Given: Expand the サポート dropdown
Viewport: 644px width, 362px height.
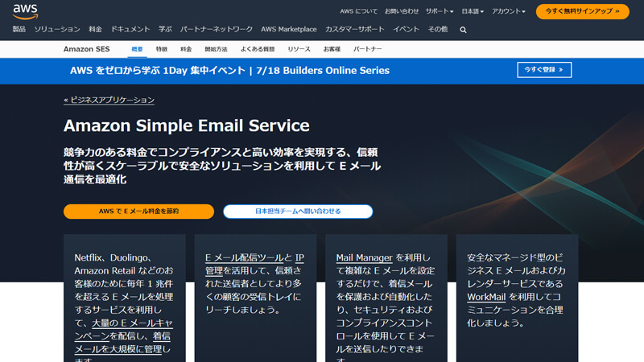Looking at the screenshot, I should point(440,11).
